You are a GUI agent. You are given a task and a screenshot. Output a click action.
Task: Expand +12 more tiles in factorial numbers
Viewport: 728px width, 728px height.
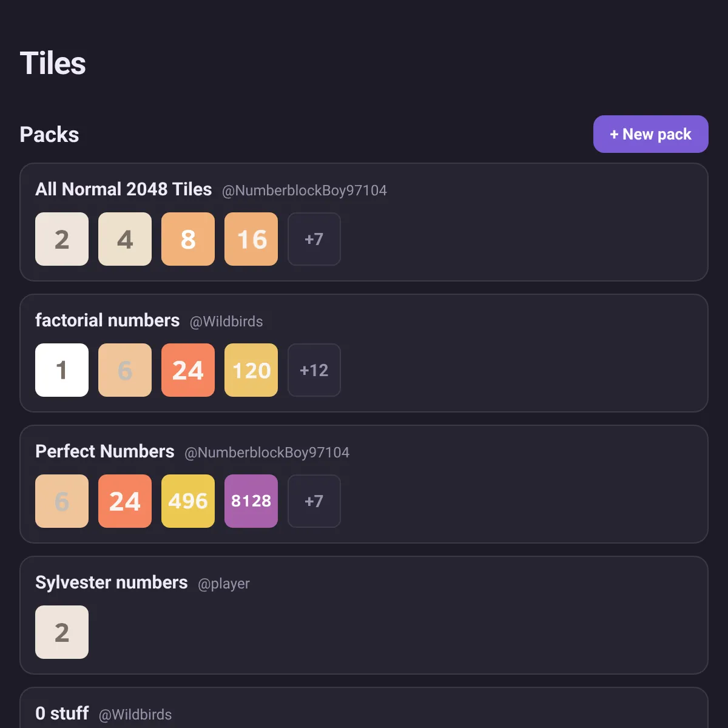pos(314,370)
